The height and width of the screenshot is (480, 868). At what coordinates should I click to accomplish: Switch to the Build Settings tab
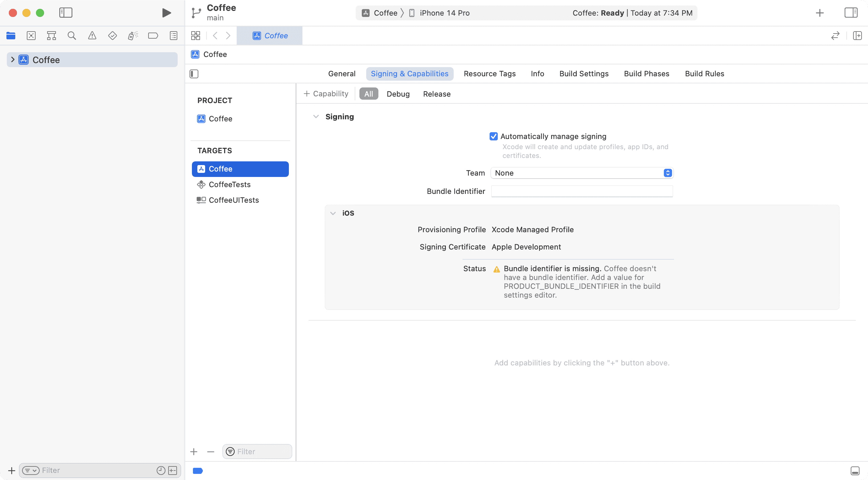tap(584, 74)
